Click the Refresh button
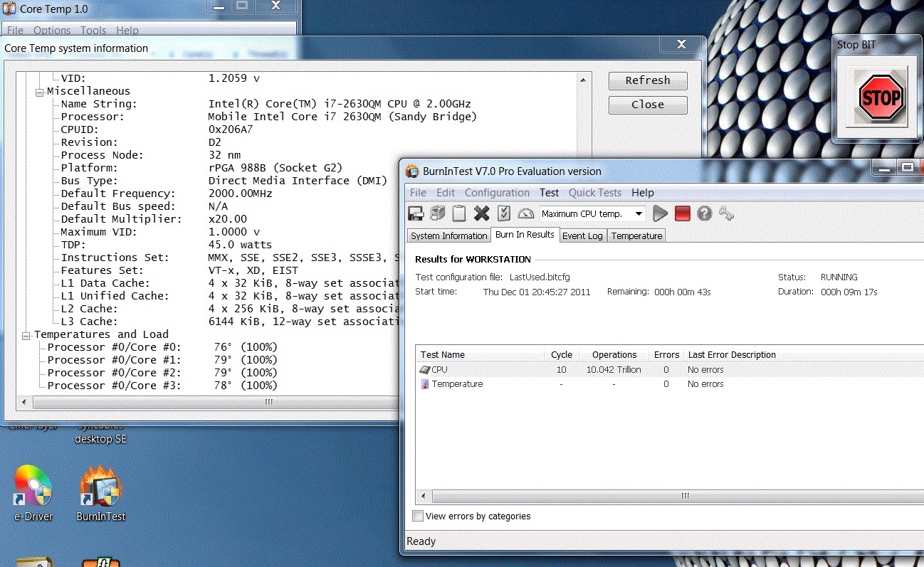Image resolution: width=924 pixels, height=567 pixels. click(648, 80)
